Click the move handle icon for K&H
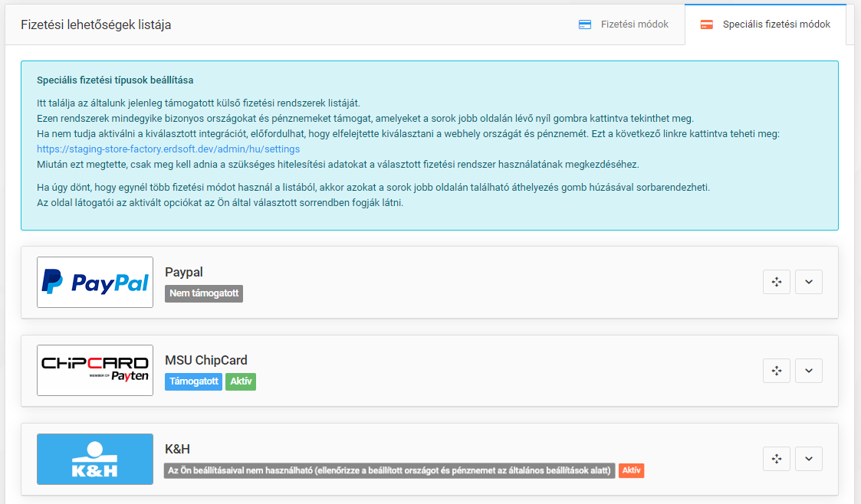This screenshot has width=861, height=504. point(777,459)
